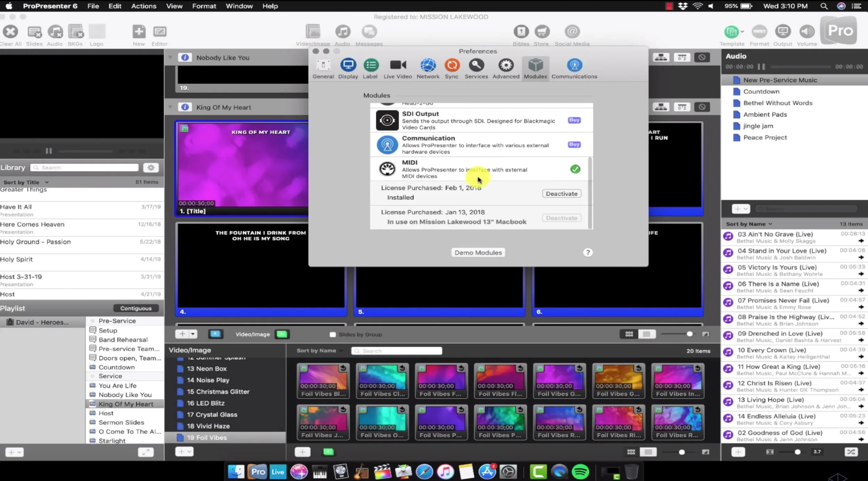Switch to Label preferences tab

click(x=370, y=69)
